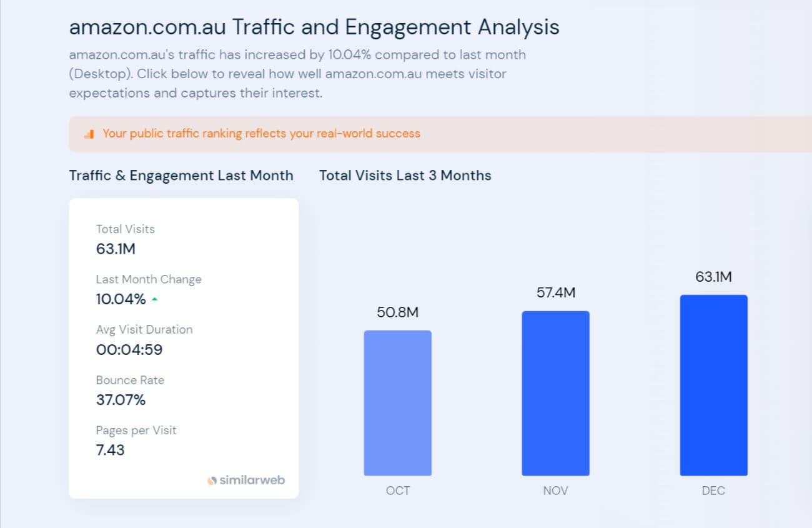The width and height of the screenshot is (812, 528).
Task: Click the Total Visits Last 3 Months heading
Action: (405, 176)
